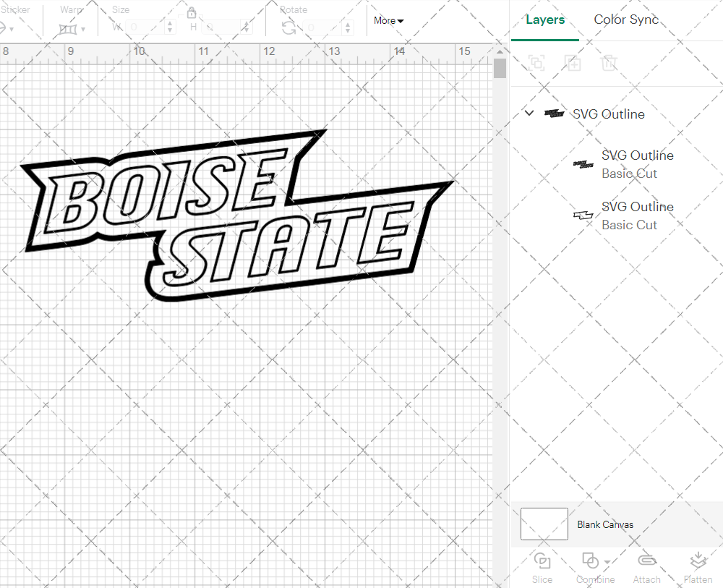Delete layer using the trash icon

tap(609, 64)
